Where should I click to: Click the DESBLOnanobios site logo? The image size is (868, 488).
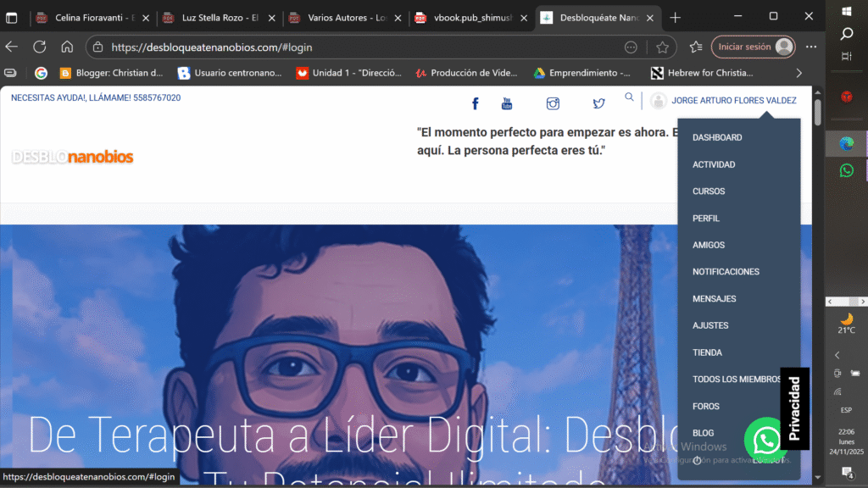point(72,157)
